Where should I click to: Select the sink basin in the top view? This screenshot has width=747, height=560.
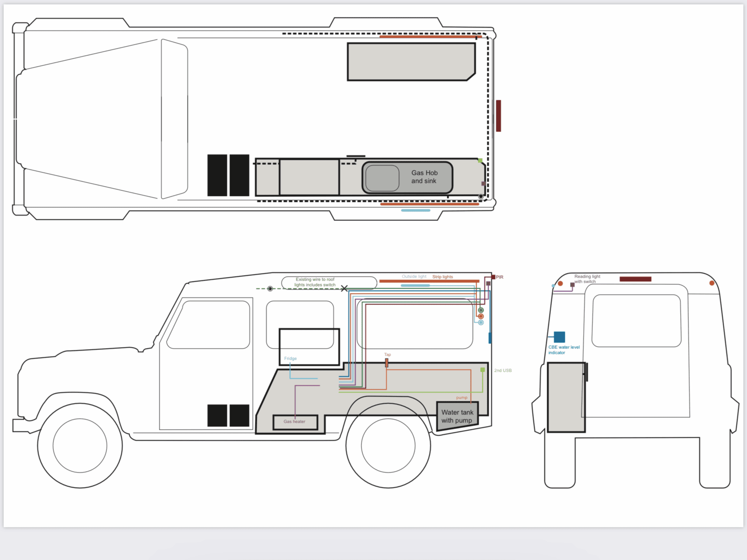[382, 178]
